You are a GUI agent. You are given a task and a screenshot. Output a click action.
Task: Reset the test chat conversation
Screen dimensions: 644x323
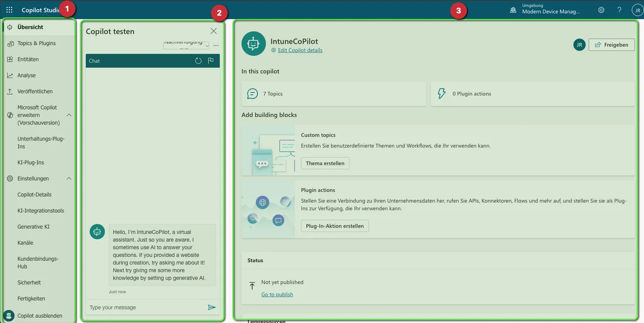pyautogui.click(x=198, y=61)
